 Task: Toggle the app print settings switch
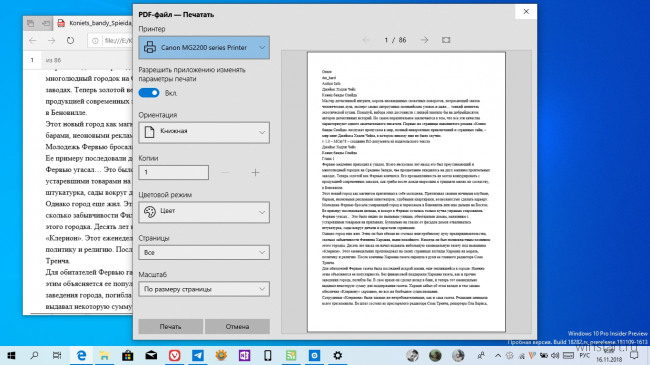(149, 93)
